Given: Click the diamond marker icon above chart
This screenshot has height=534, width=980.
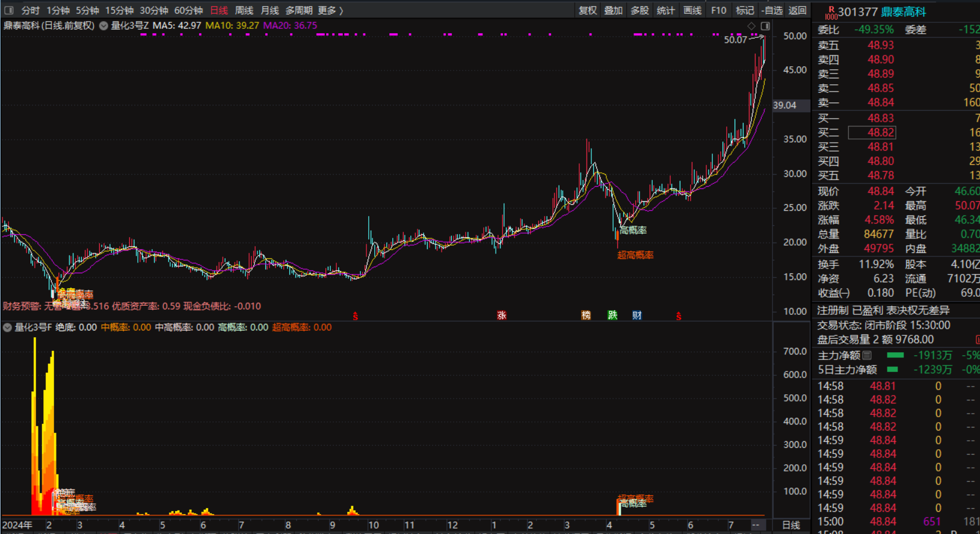Looking at the screenshot, I should 751,26.
